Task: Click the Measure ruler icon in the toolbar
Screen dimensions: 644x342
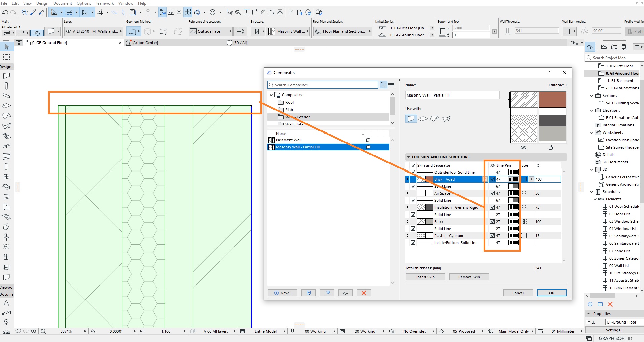Action: [171, 12]
